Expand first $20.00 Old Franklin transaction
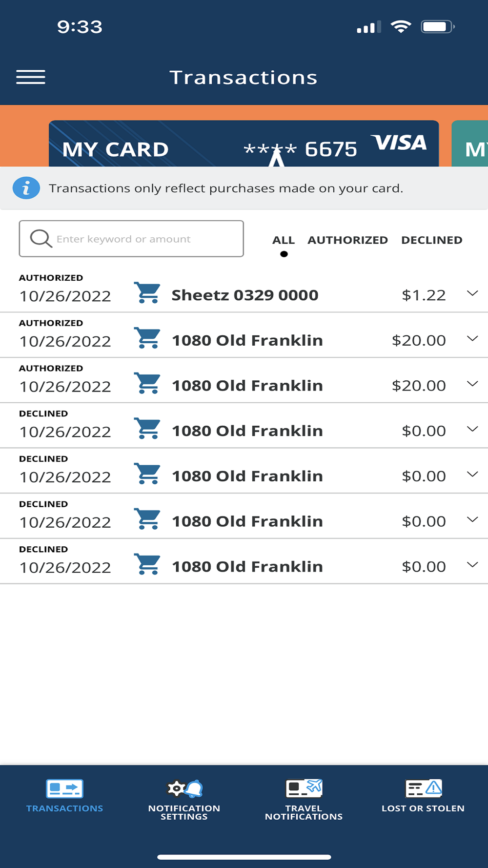The image size is (488, 868). (472, 339)
